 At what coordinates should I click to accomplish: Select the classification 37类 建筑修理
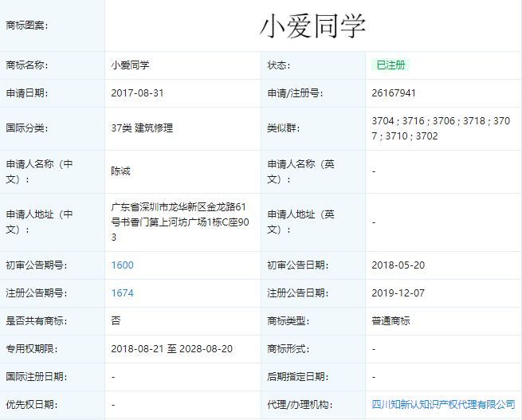(142, 128)
